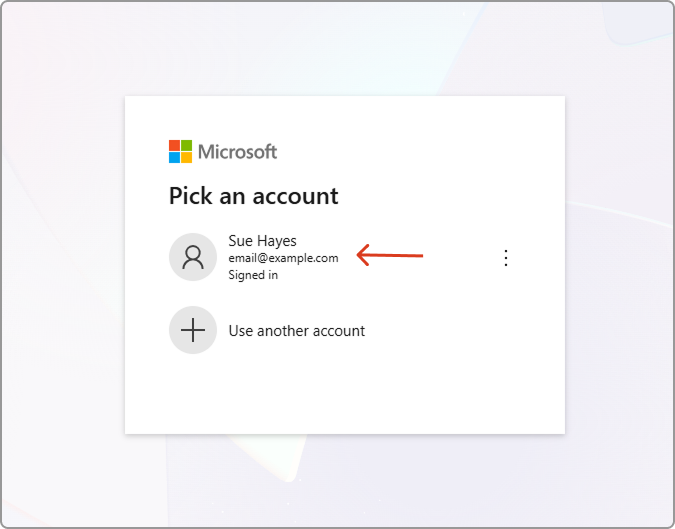675x529 pixels.
Task: Click the red square of the Microsoft logo
Action: pyautogui.click(x=174, y=146)
